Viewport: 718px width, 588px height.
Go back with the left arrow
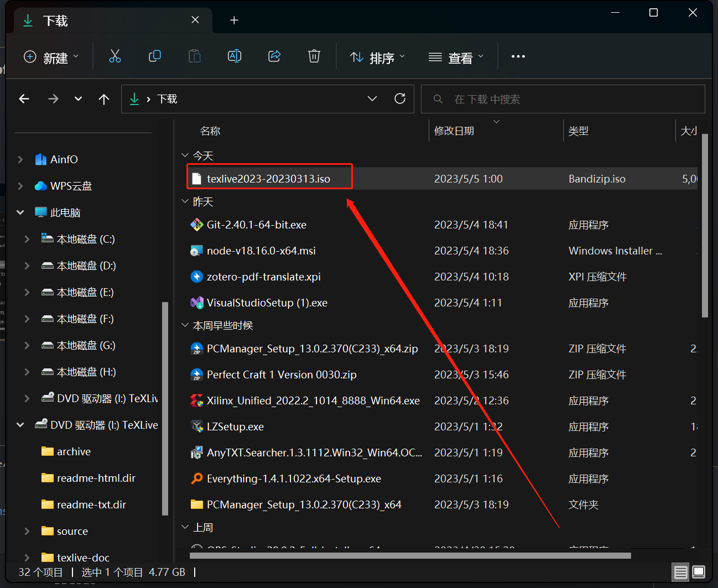click(x=24, y=99)
